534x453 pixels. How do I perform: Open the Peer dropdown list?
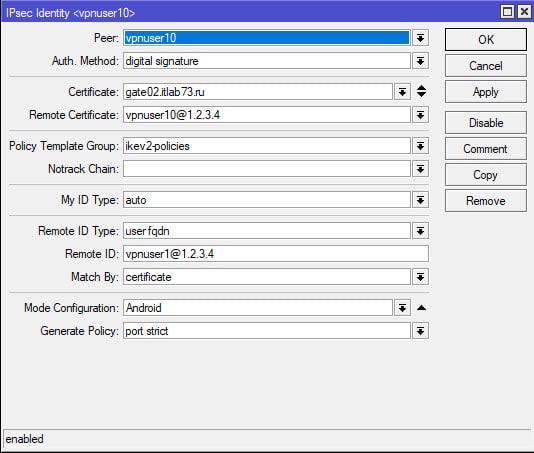pyautogui.click(x=420, y=38)
